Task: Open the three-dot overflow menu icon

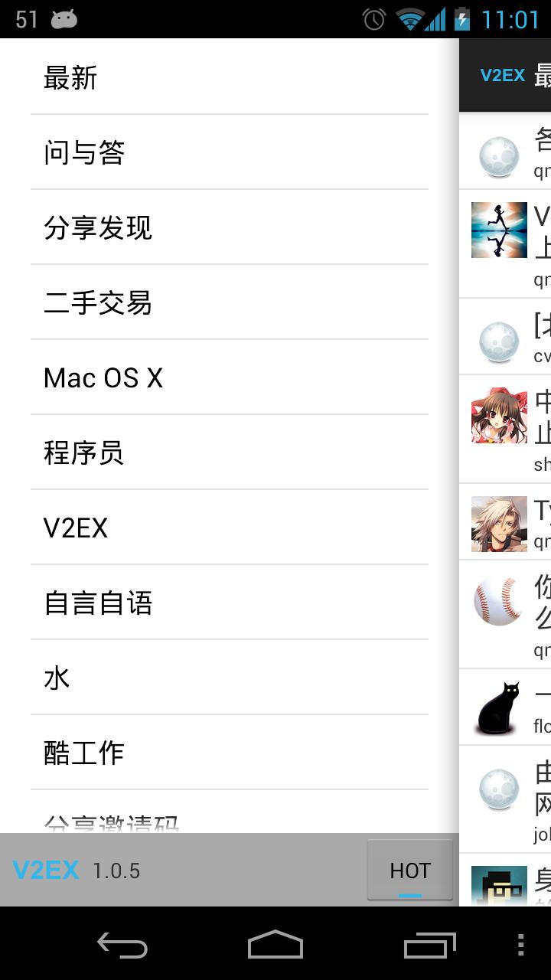Action: 521,945
